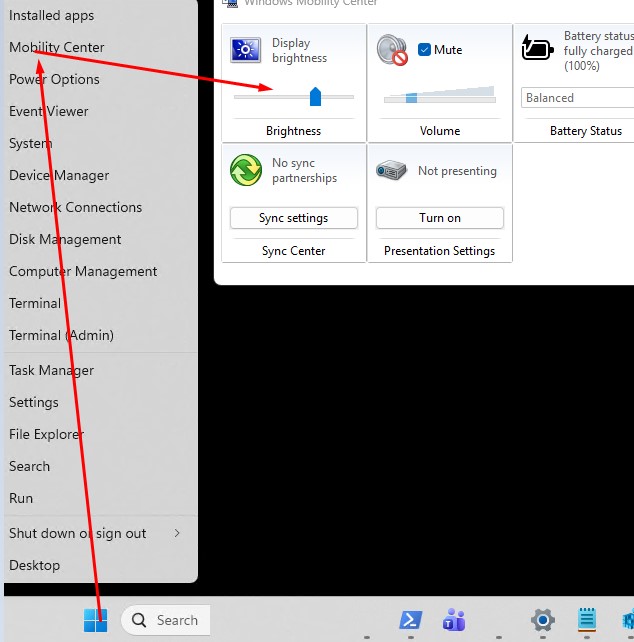Turn on presentation settings
Image resolution: width=634 pixels, height=642 pixels.
coord(439,218)
